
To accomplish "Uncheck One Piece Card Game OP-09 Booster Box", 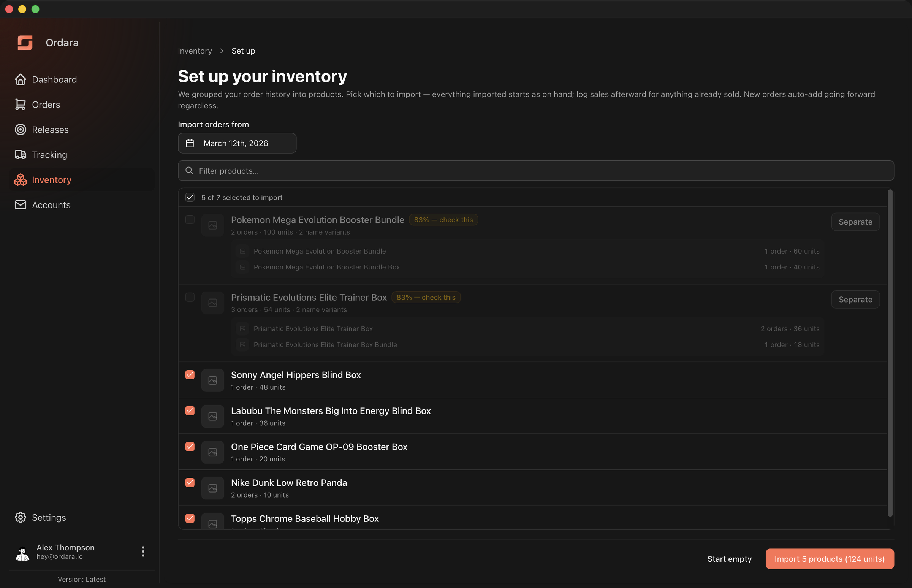I will 190,446.
